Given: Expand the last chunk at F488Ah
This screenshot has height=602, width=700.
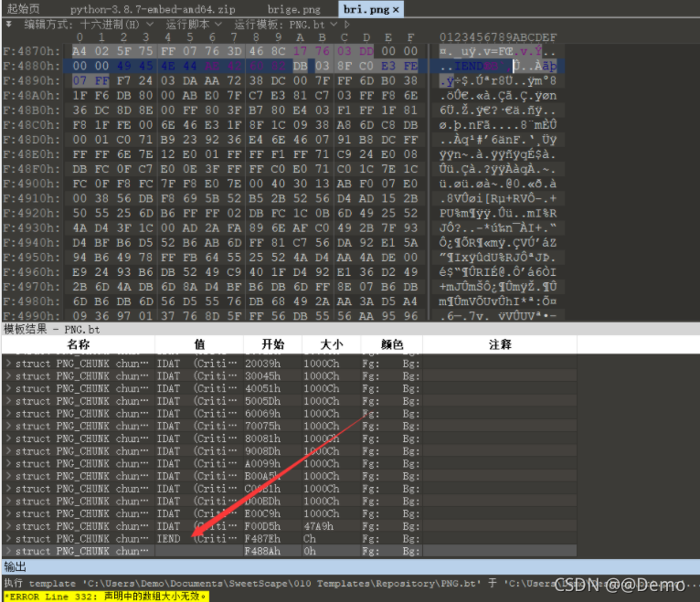Looking at the screenshot, I should pos(9,551).
